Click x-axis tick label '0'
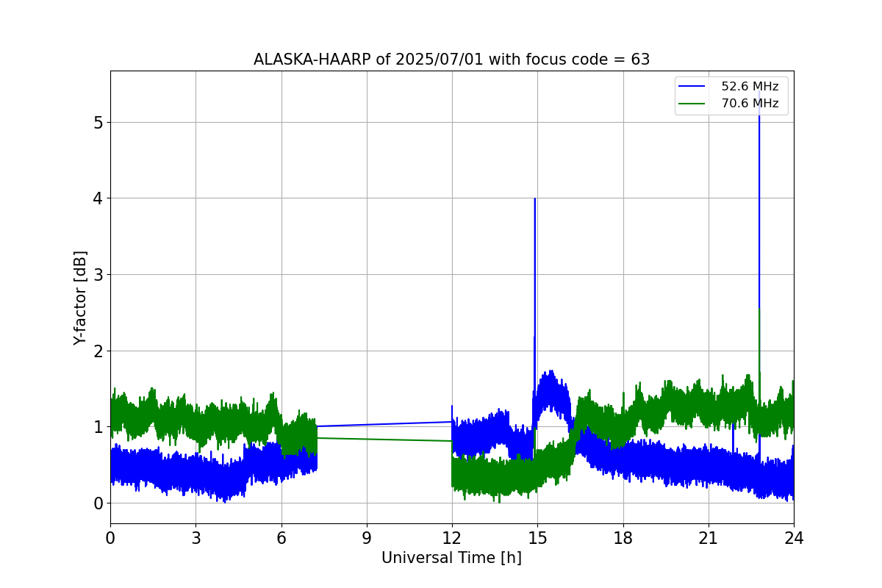Image resolution: width=882 pixels, height=588 pixels. click(110, 538)
